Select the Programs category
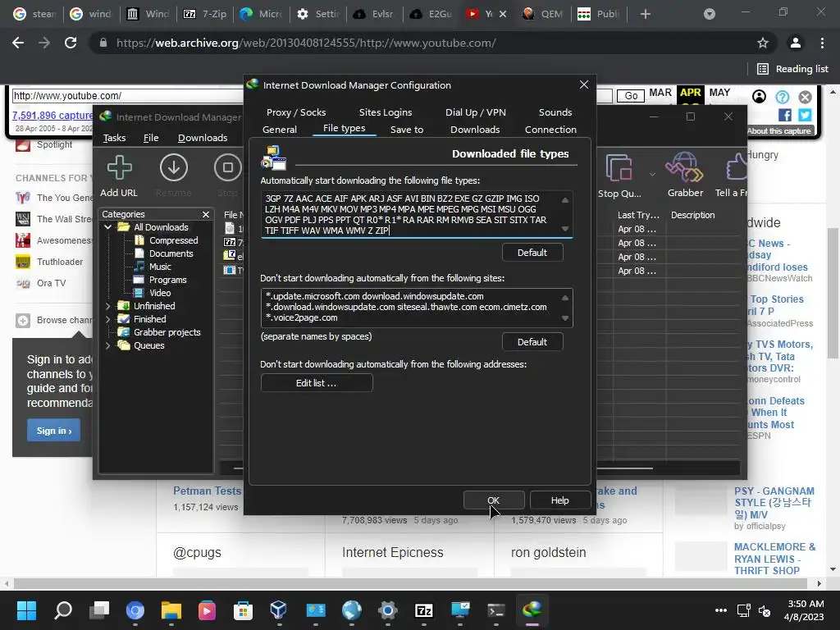 click(167, 280)
